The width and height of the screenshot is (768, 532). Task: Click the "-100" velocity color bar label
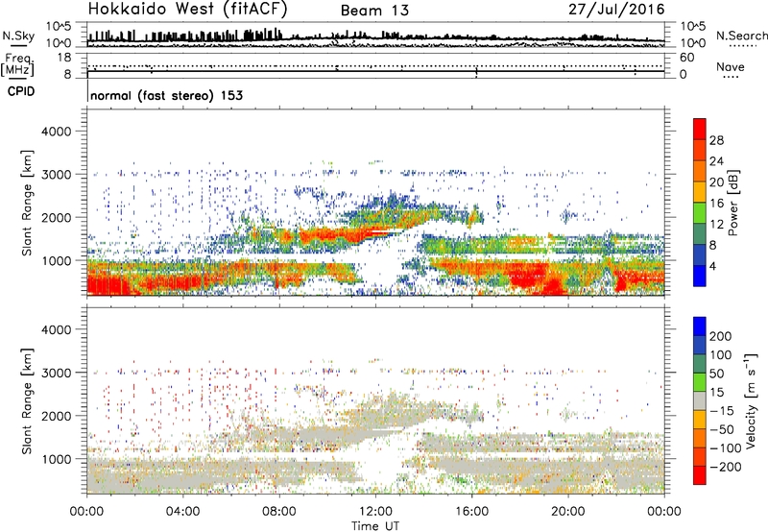[725, 448]
